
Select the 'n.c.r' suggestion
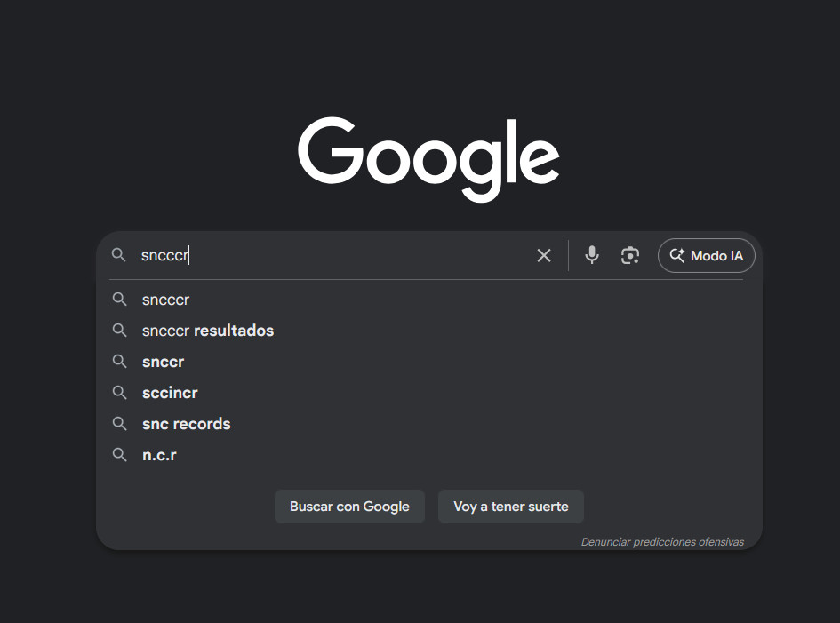[x=160, y=455]
